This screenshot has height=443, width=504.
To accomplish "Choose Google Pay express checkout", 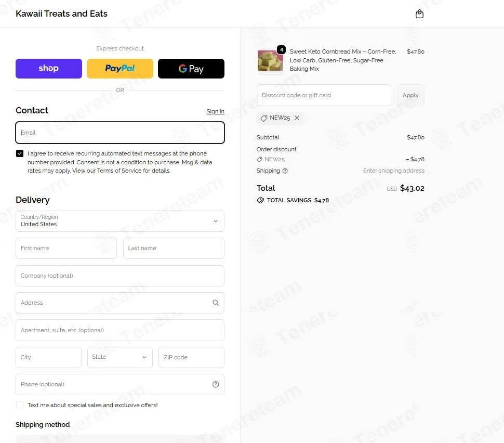I will pyautogui.click(x=191, y=69).
